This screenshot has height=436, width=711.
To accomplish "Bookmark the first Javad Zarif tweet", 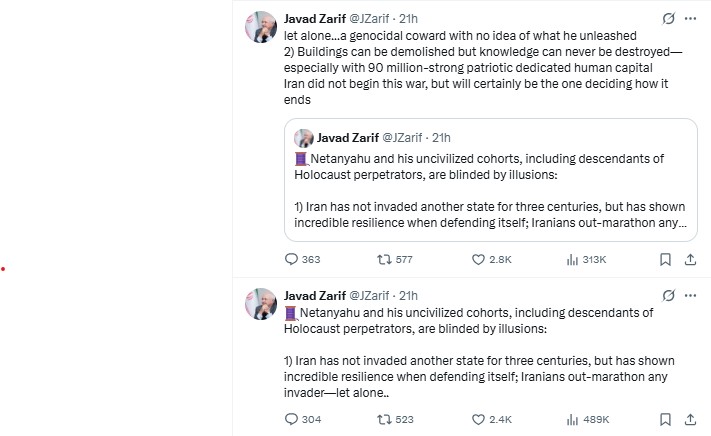I will click(665, 259).
